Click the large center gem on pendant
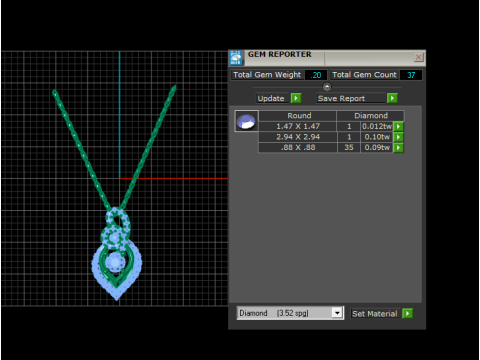 point(115,262)
